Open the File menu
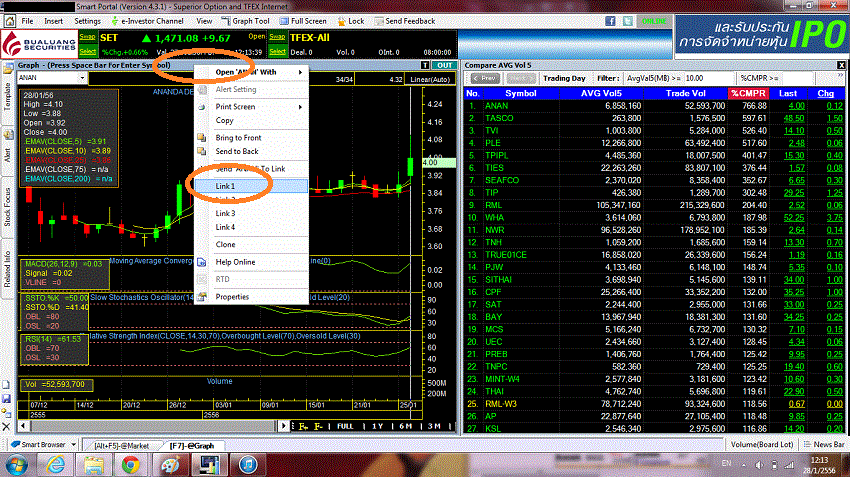This screenshot has height=477, width=850. (27, 21)
